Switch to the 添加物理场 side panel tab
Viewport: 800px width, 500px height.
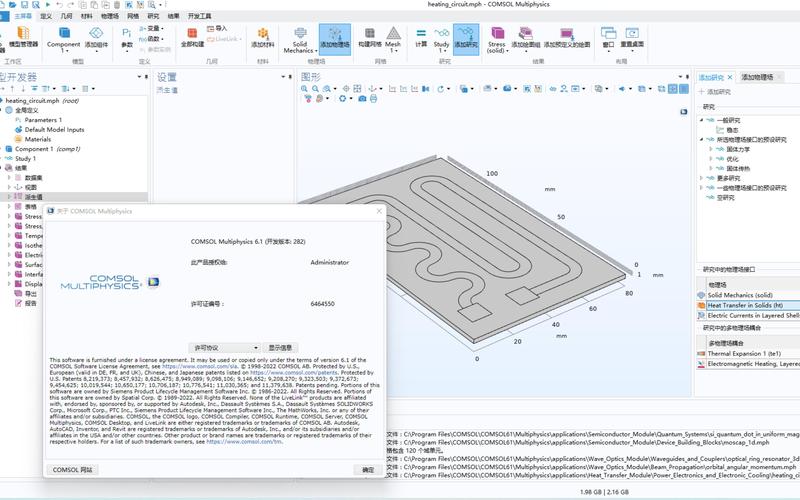(x=757, y=77)
